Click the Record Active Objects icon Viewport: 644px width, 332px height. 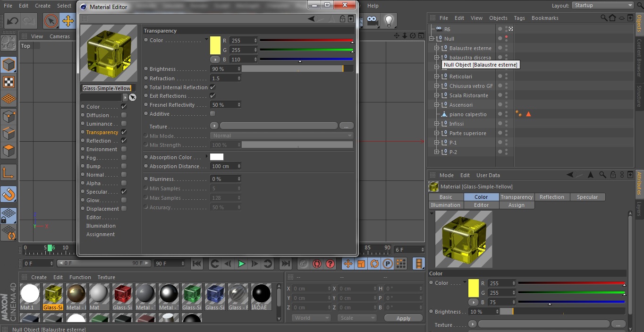click(x=304, y=264)
